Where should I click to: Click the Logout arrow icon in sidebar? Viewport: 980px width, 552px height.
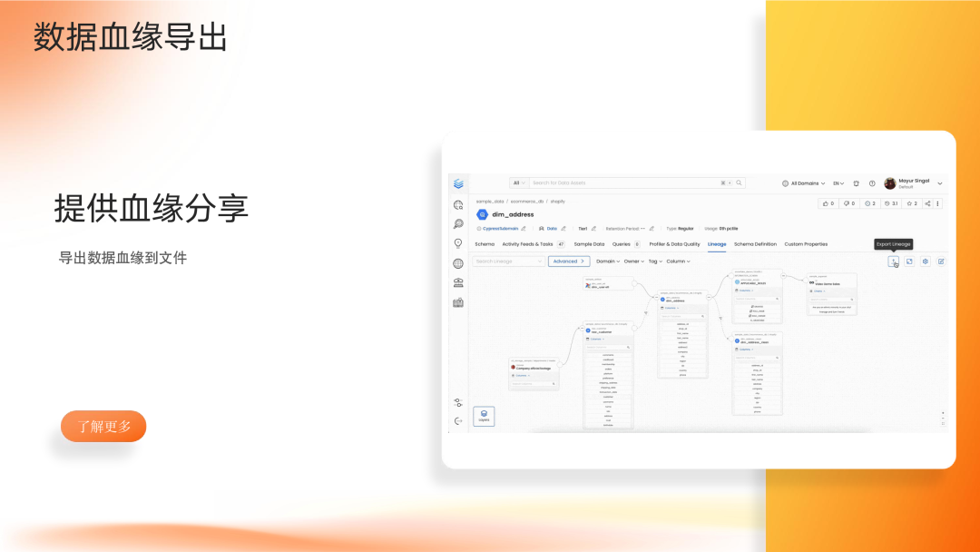458,421
